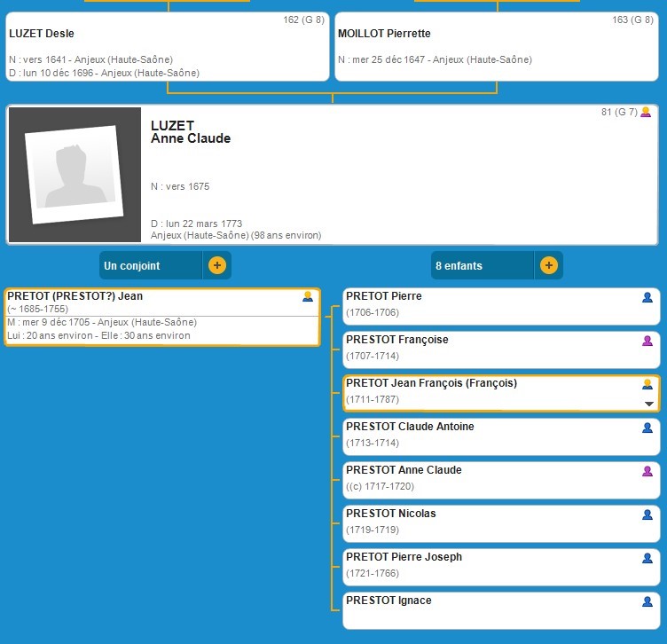Click the person icon on PRESTOT Pierre Joseph

pos(647,558)
